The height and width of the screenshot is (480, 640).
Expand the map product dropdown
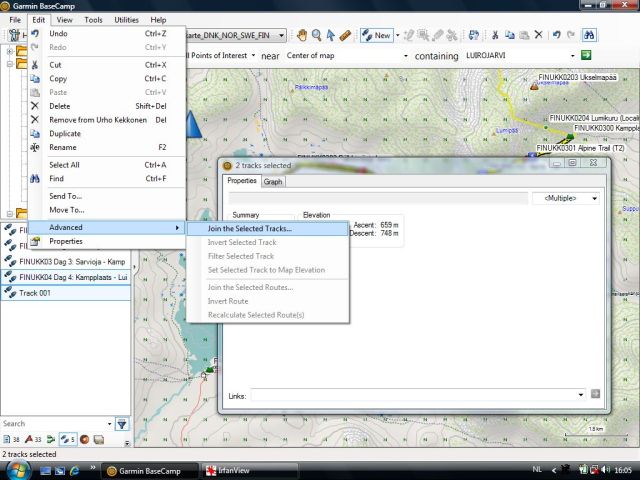click(282, 35)
